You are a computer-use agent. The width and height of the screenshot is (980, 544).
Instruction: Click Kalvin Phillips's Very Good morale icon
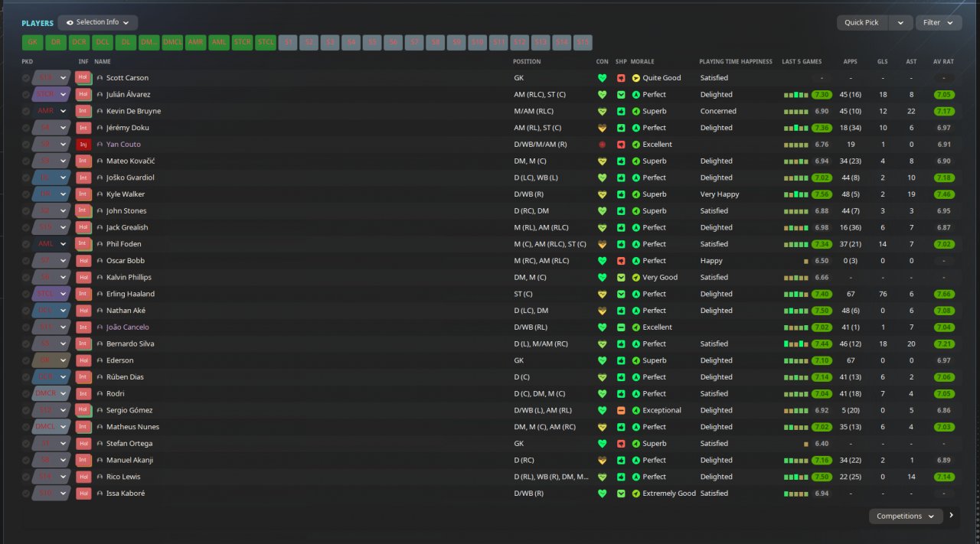coord(635,277)
